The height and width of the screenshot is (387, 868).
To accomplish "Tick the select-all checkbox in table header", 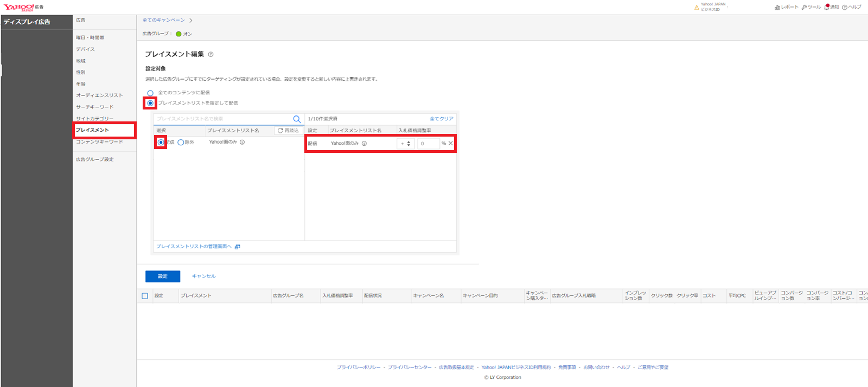I will point(145,296).
